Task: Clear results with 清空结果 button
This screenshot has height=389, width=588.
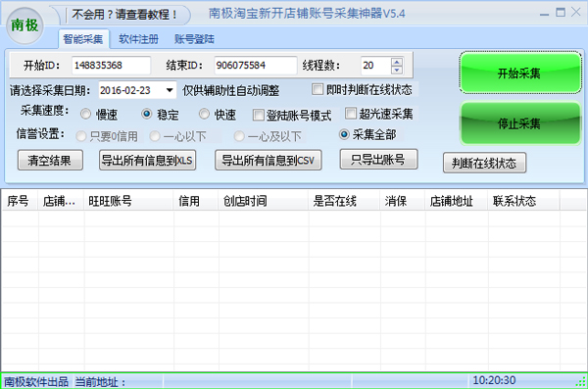Action: click(50, 161)
